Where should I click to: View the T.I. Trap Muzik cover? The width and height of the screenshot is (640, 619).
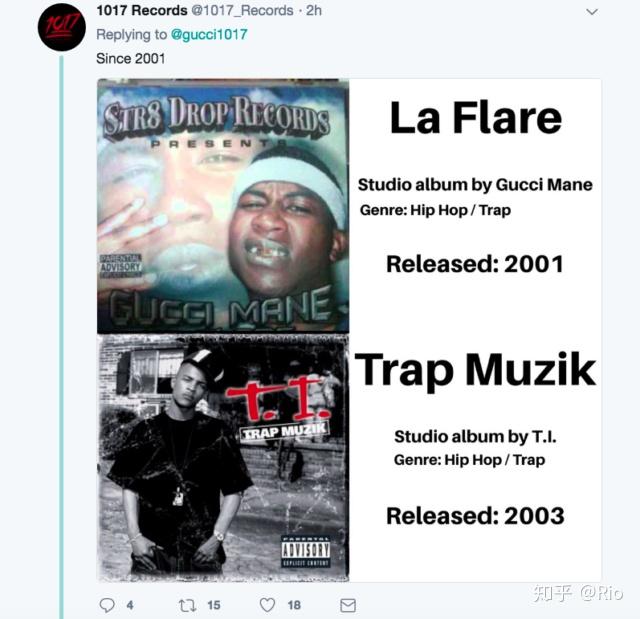point(223,457)
